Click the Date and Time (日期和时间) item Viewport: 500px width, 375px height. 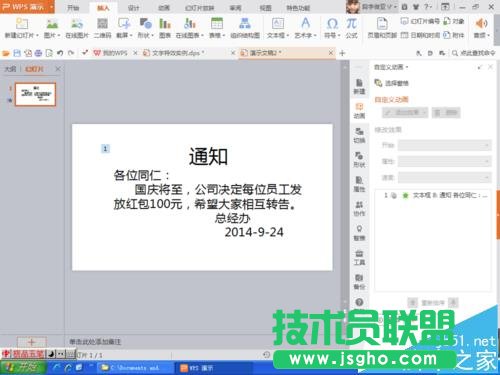click(x=420, y=35)
